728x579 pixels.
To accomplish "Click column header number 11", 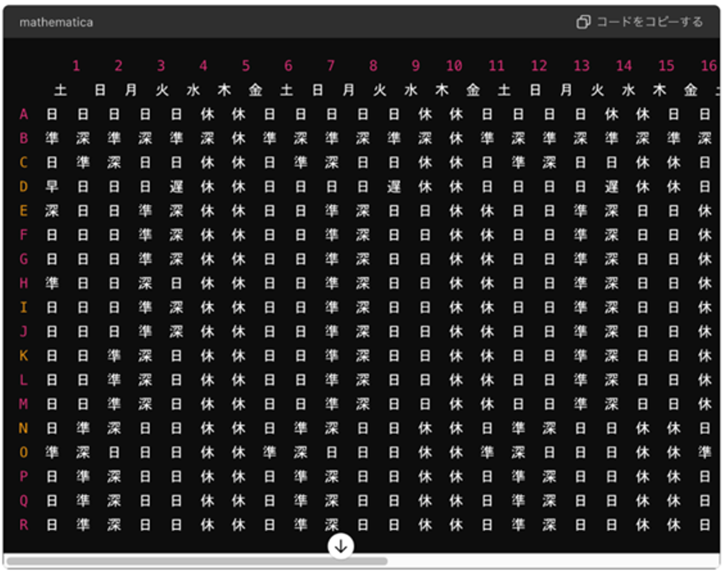I will pyautogui.click(x=496, y=66).
